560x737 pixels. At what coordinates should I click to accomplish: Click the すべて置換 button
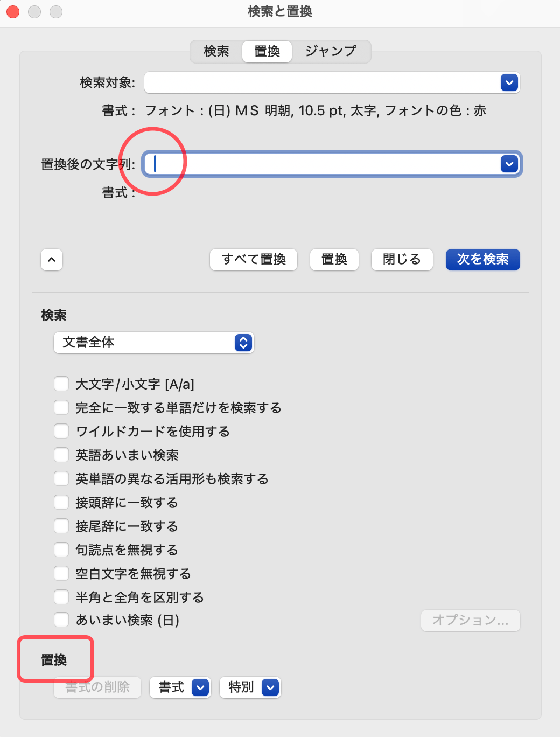253,260
